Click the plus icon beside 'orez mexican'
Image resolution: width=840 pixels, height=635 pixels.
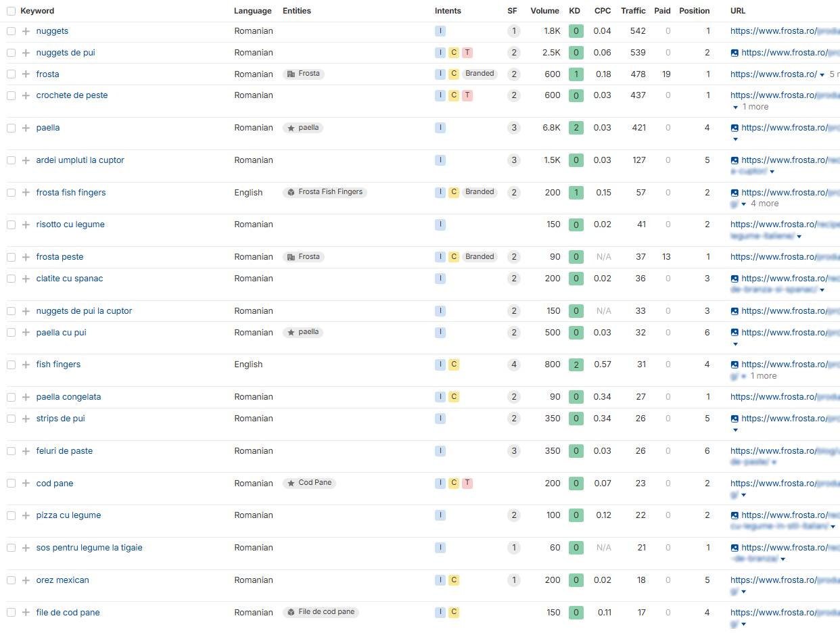[x=26, y=580]
